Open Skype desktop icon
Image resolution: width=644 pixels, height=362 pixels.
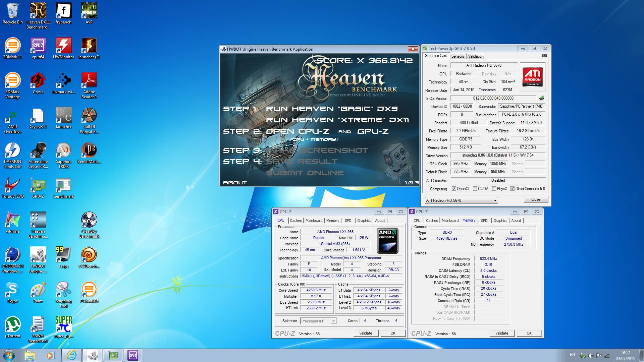tap(13, 292)
